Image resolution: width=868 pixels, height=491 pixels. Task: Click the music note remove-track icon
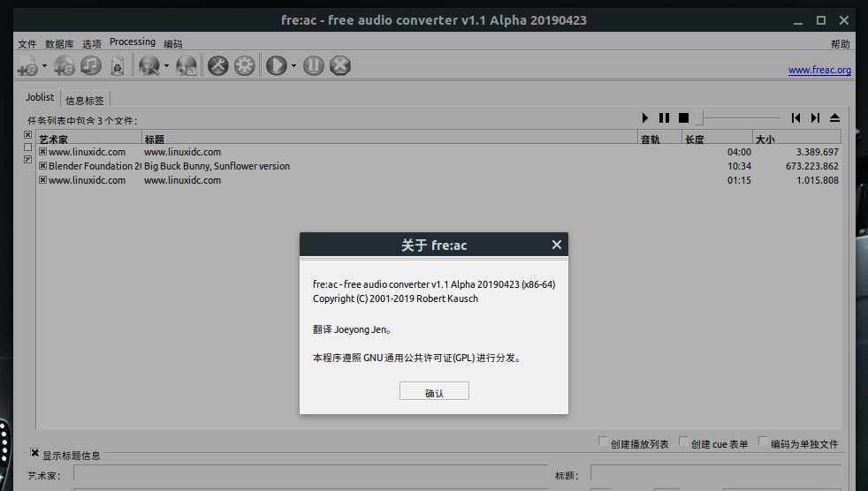(x=91, y=66)
